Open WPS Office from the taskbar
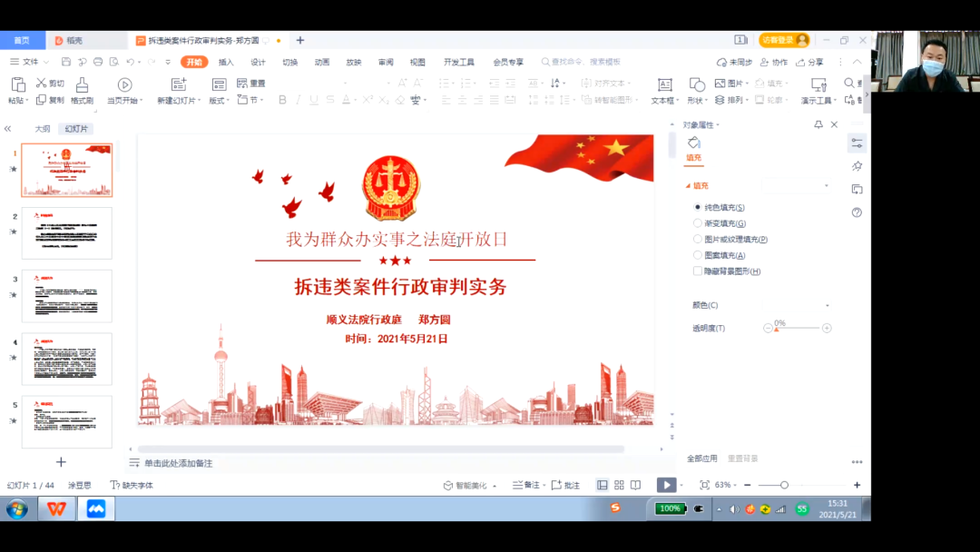This screenshot has width=980, height=552. (x=56, y=508)
